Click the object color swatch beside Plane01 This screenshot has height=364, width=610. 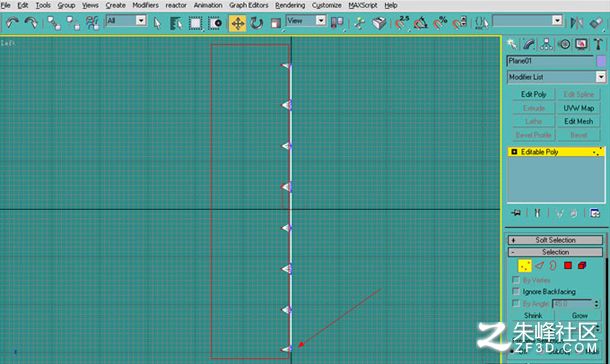(601, 61)
